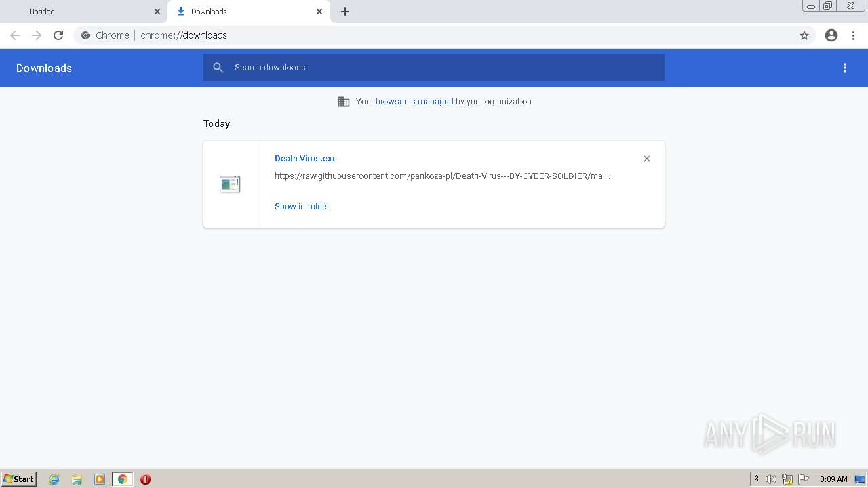The height and width of the screenshot is (488, 868).
Task: Click the browser forward arrow
Action: tap(37, 35)
